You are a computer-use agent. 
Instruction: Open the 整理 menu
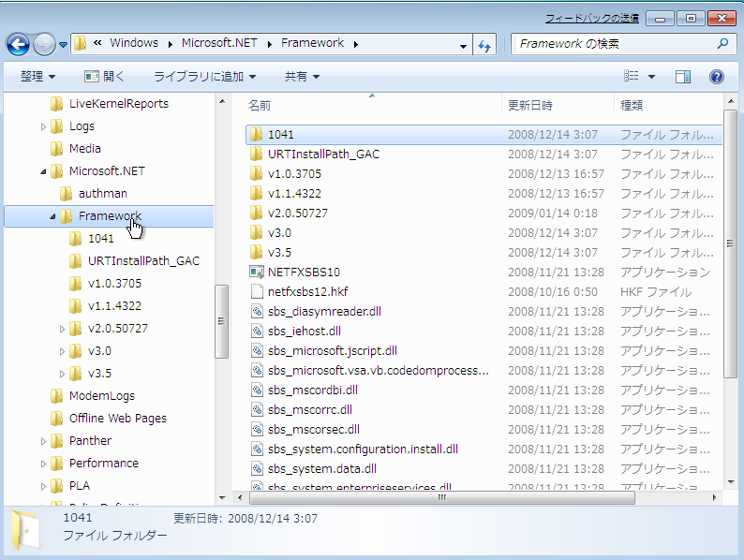pyautogui.click(x=37, y=77)
